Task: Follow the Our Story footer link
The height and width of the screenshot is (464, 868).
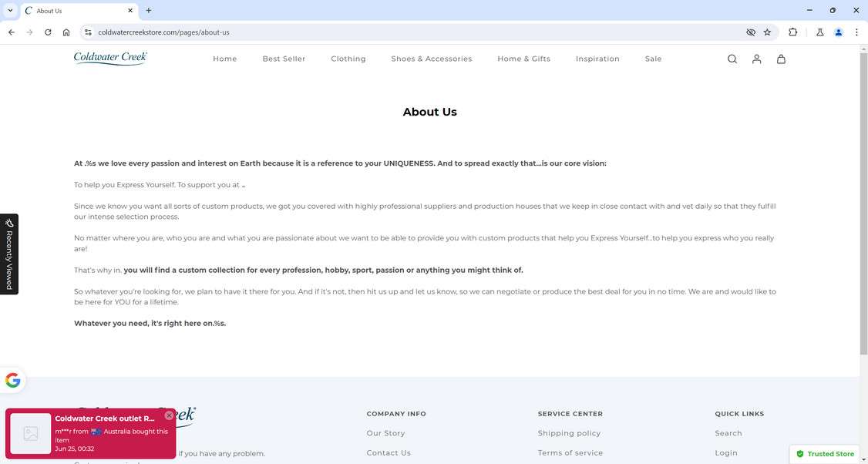Action: coord(386,433)
